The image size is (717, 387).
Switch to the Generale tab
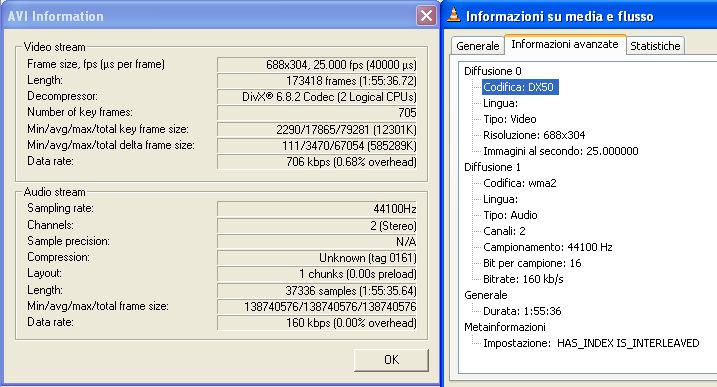(477, 46)
